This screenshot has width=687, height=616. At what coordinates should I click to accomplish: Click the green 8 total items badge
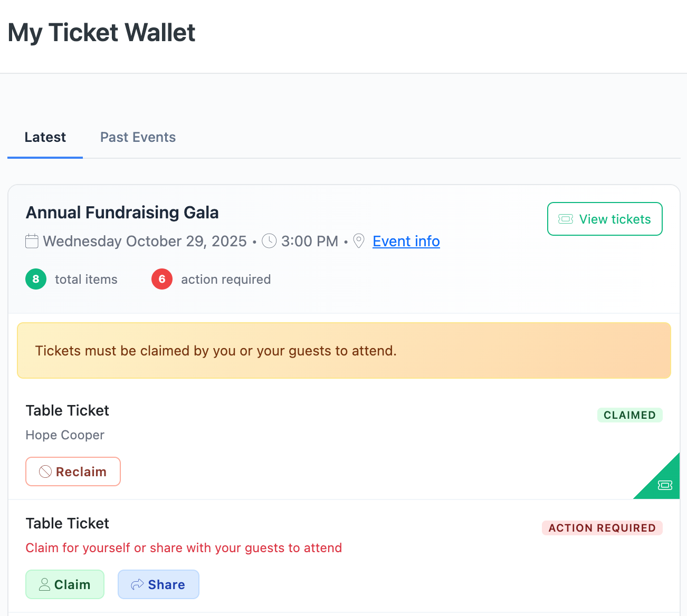point(36,279)
